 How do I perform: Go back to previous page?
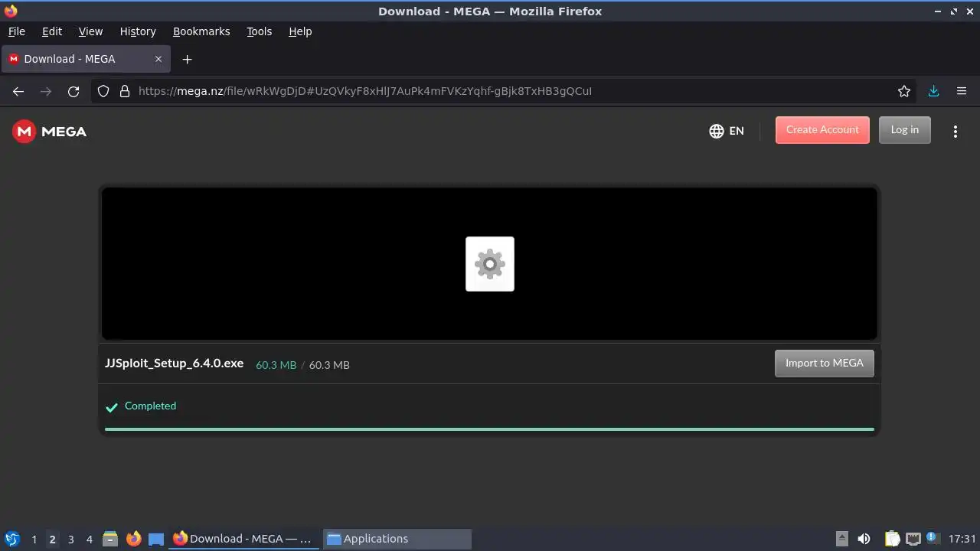point(18,91)
